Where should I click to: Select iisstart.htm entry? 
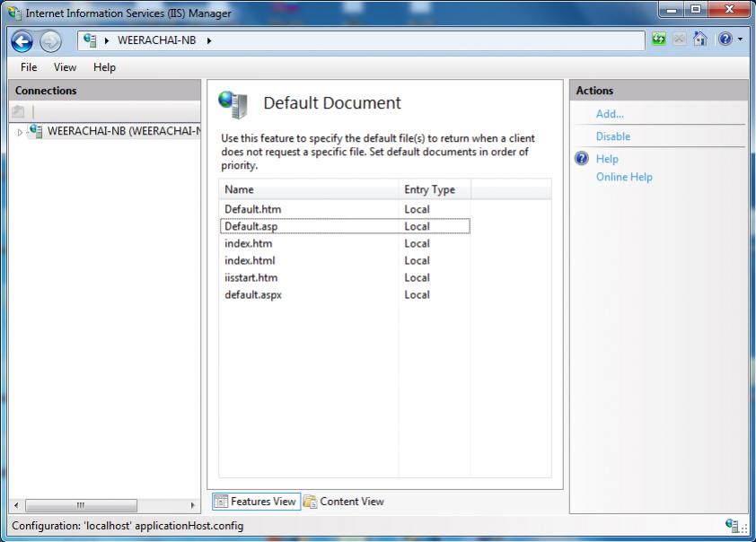tap(345, 277)
